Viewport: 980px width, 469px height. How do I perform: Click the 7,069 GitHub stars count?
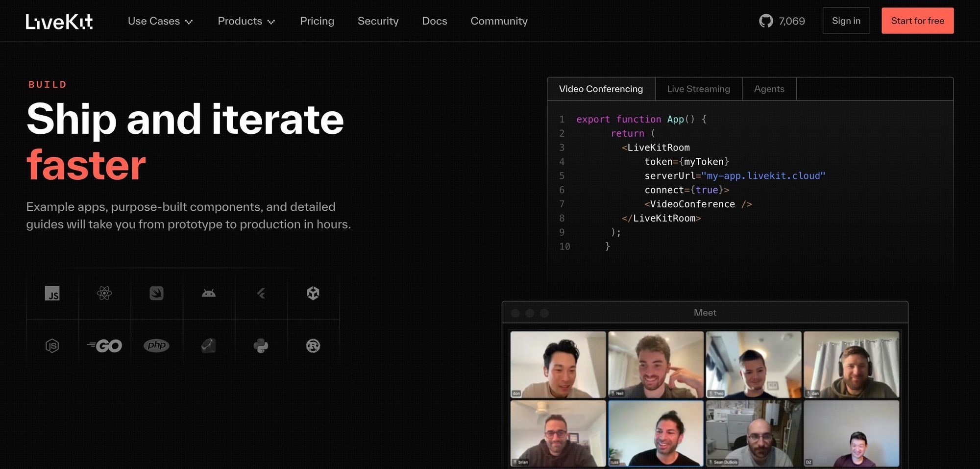click(x=792, y=21)
